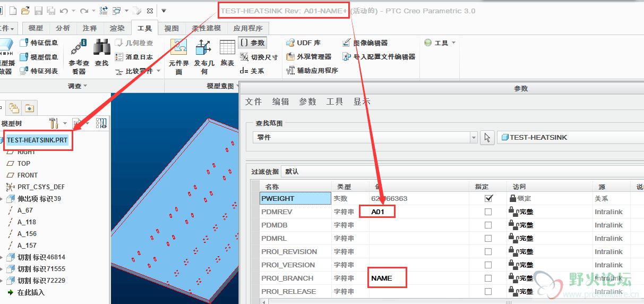
Task: Open 显示 menu in Parameters dialog
Action: 362,102
